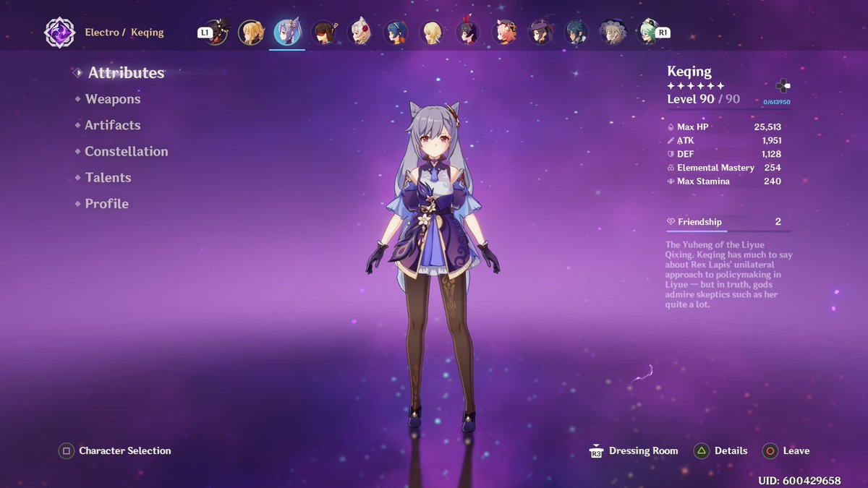Select the grey-haired character portrait
Screen dimensions: 868x488
(x=613, y=33)
